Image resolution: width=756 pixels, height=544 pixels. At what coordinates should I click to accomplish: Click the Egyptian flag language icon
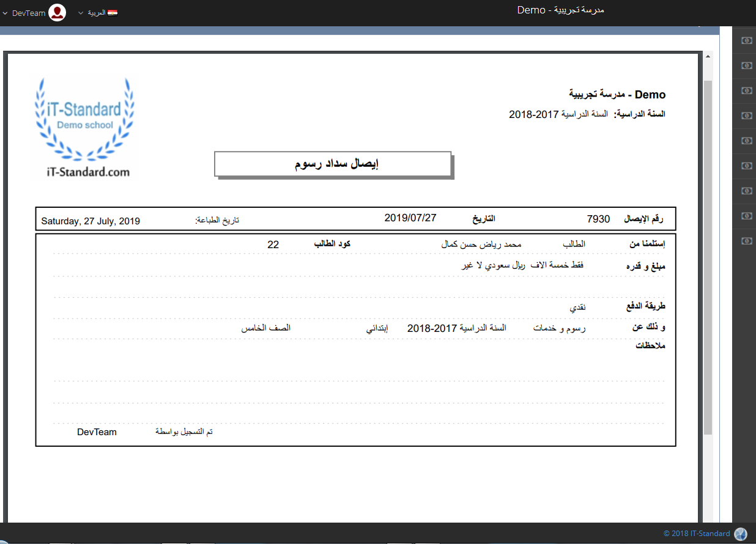pyautogui.click(x=112, y=13)
